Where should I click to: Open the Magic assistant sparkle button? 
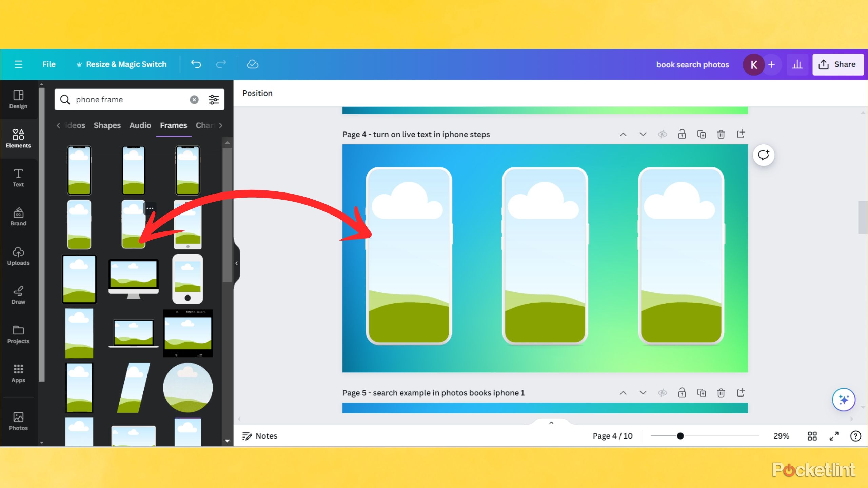coord(844,400)
